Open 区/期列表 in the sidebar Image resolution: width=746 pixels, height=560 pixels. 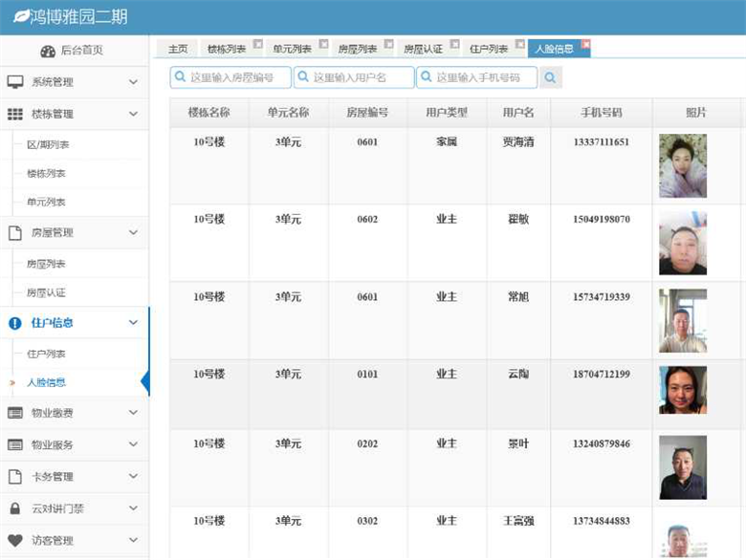(x=48, y=145)
